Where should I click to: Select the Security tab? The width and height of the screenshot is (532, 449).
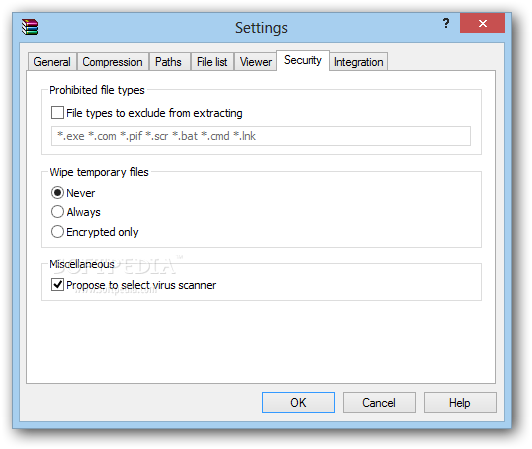(x=303, y=60)
